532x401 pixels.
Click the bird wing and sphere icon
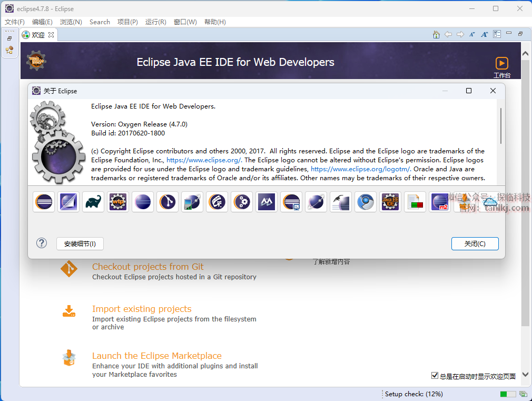(x=341, y=202)
